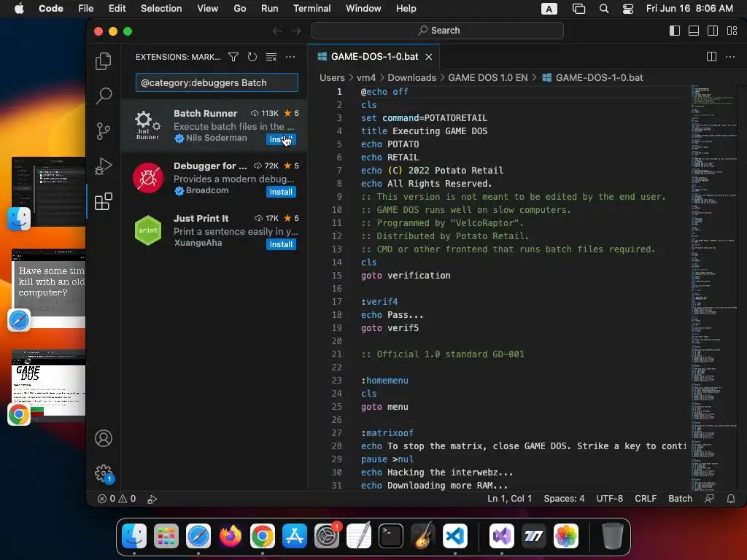Click the feedback icon in status bar
Screen dimensions: 747x560
point(709,499)
